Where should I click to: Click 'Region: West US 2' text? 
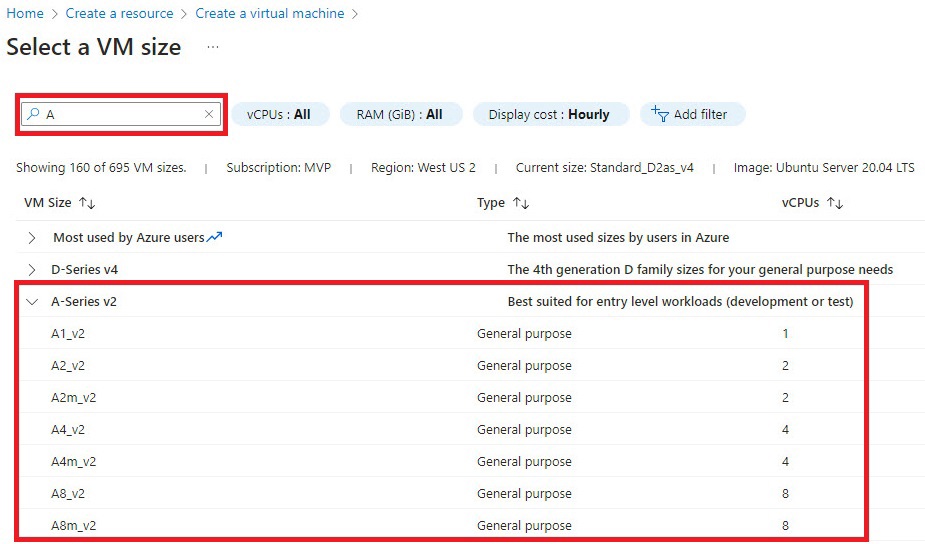tap(423, 168)
